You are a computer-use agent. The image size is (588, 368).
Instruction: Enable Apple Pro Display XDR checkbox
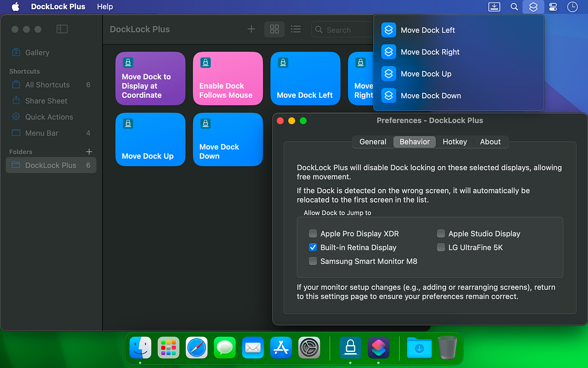tap(313, 233)
